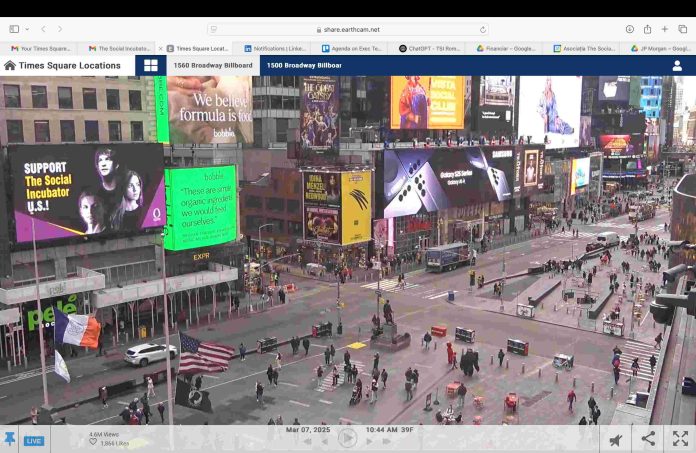Share the webcam stream
The image size is (696, 453).
pyautogui.click(x=648, y=439)
